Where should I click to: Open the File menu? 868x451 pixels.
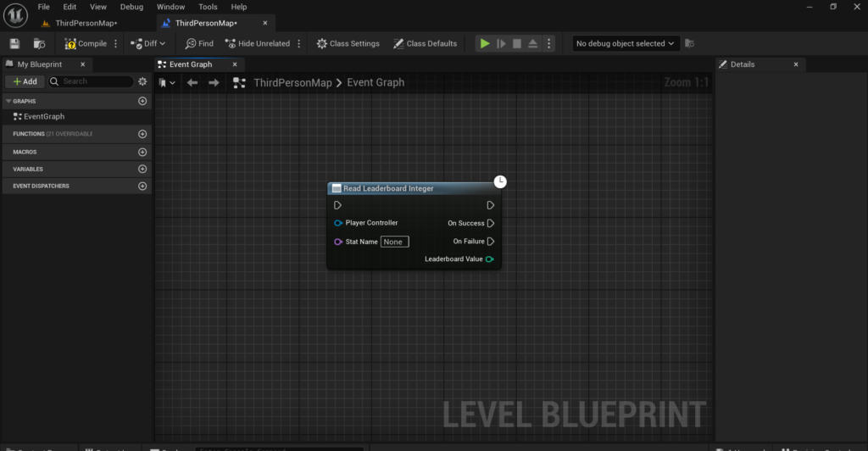coord(44,7)
